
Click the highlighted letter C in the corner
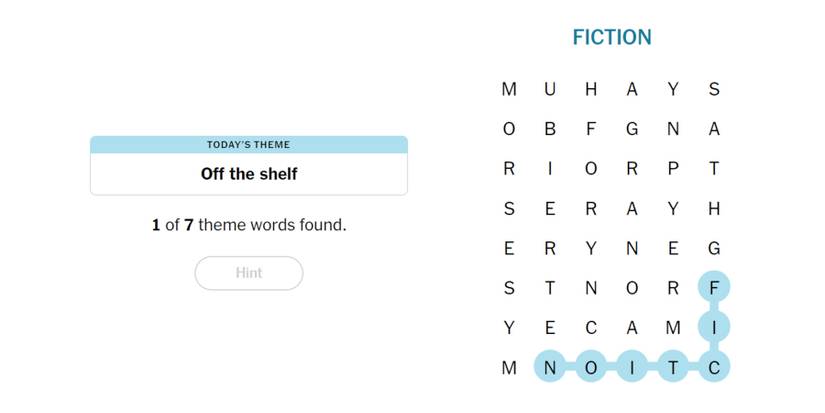pyautogui.click(x=714, y=368)
